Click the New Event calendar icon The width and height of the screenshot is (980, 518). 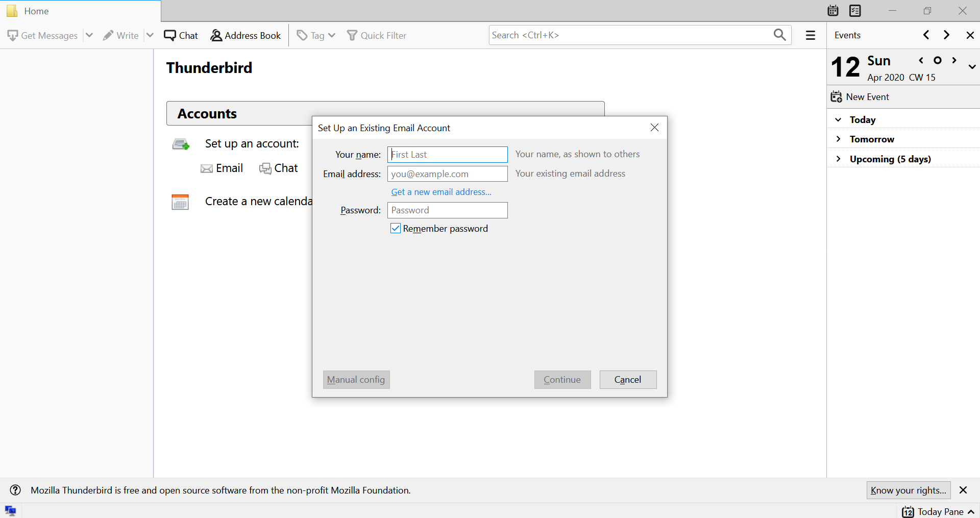(x=836, y=96)
